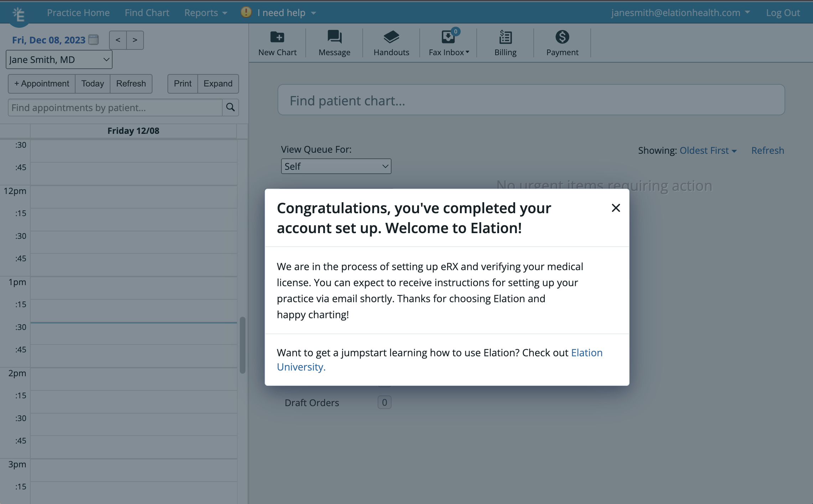Click the Today toggle button

(92, 83)
